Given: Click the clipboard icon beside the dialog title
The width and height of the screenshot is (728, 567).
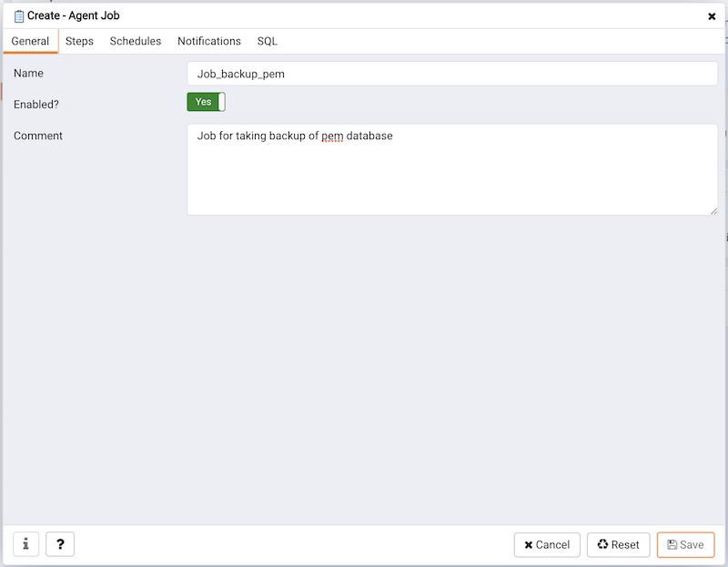Looking at the screenshot, I should coord(19,16).
